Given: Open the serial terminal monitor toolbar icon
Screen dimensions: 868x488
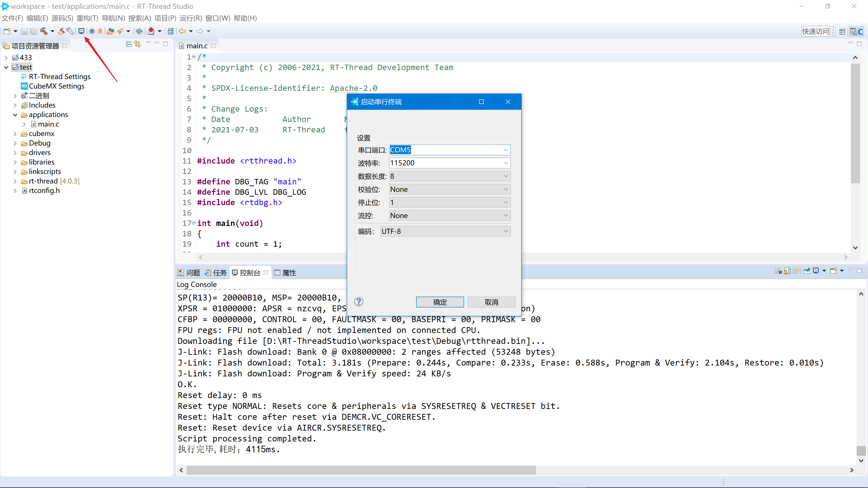Looking at the screenshot, I should coord(81,31).
